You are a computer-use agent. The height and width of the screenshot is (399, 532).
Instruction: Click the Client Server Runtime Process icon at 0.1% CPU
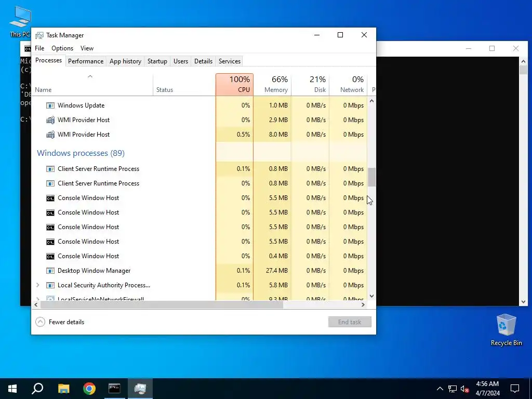50,169
